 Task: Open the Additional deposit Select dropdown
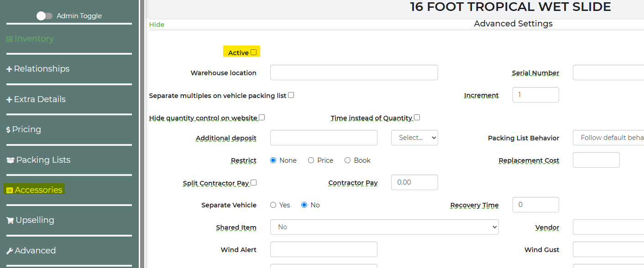click(x=414, y=138)
